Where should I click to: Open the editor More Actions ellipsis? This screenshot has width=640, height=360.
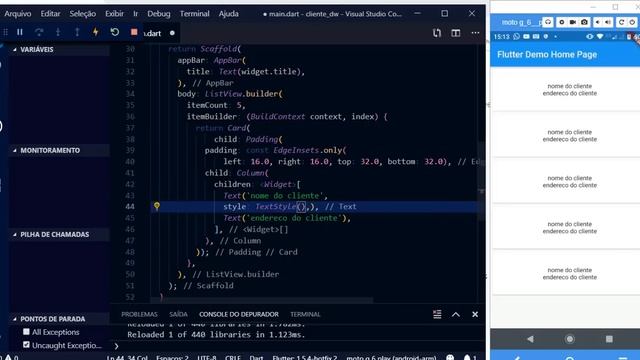[475, 33]
